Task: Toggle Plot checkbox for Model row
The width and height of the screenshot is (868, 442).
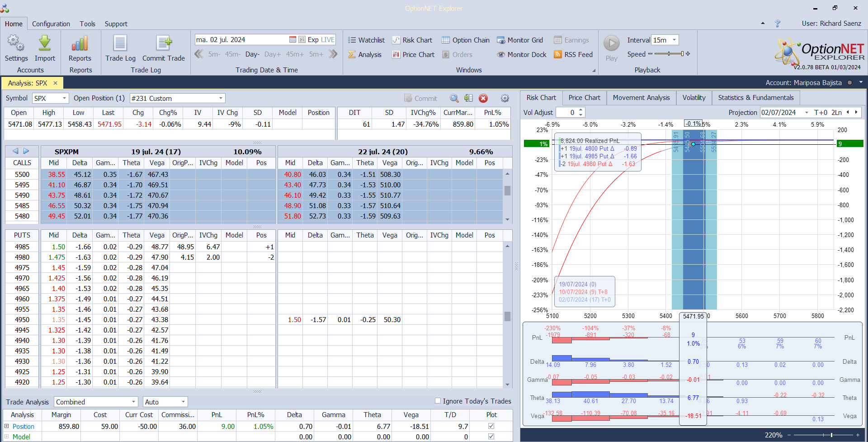Action: 491,437
